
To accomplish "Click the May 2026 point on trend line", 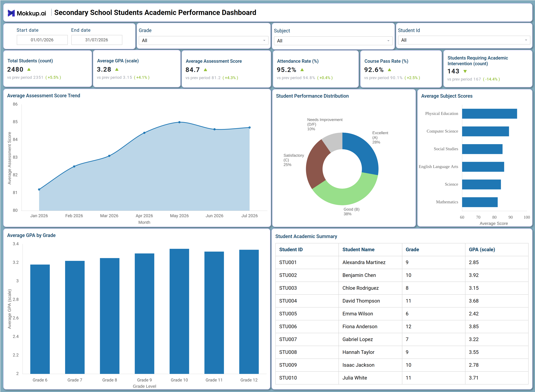I will click(180, 122).
